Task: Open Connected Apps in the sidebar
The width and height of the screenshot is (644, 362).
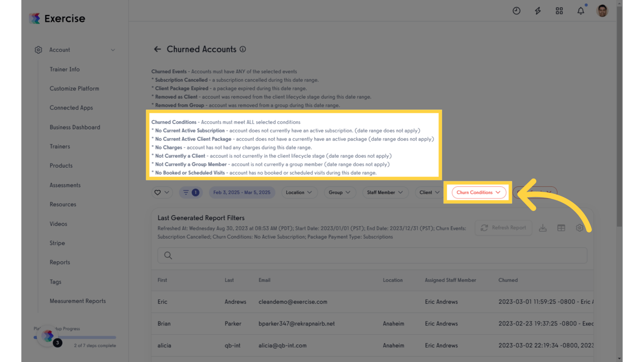Action: [71, 108]
